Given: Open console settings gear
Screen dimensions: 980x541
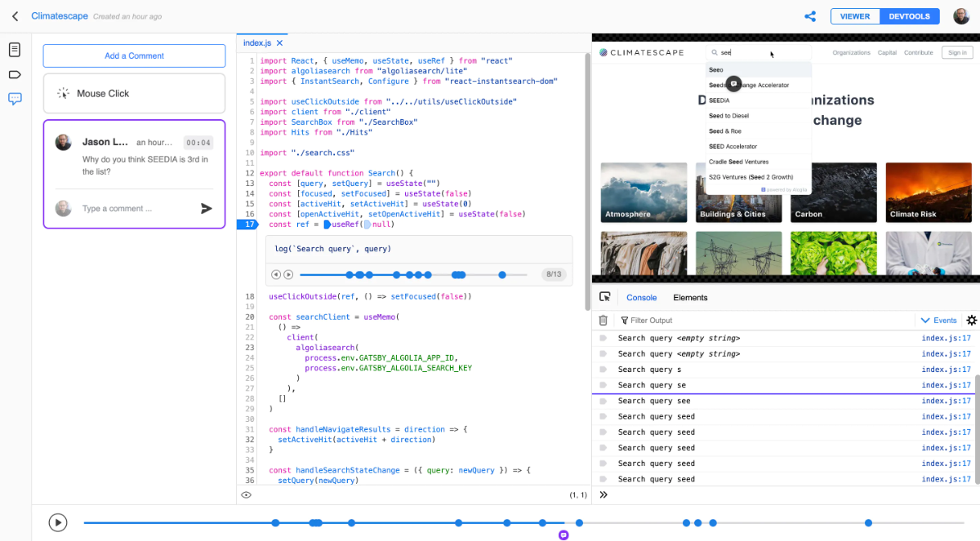Looking at the screenshot, I should (x=972, y=321).
